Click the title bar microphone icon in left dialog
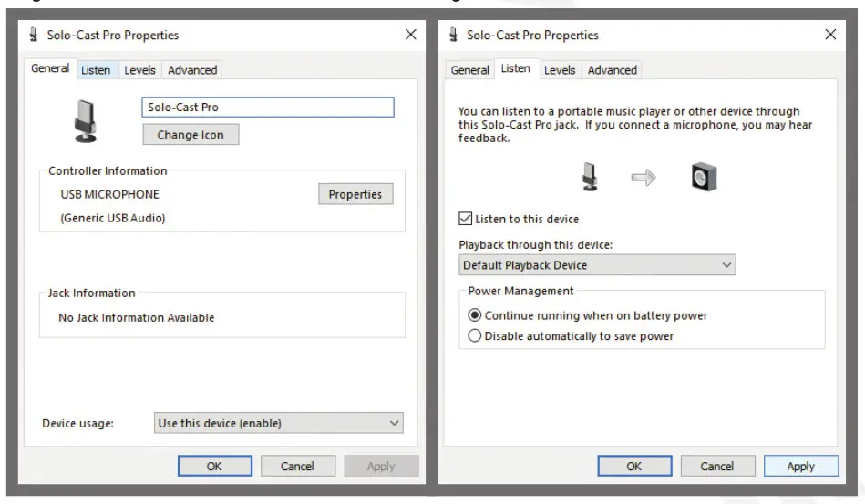This screenshot has width=865, height=504. 35,36
